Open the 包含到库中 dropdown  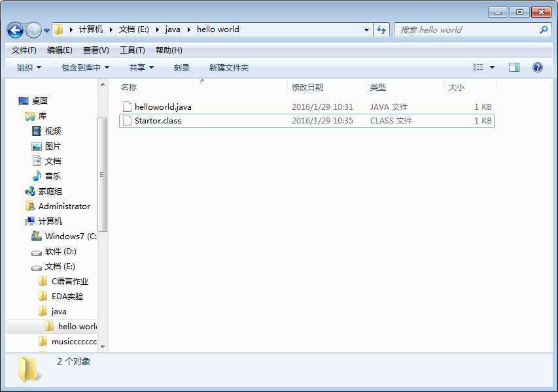[x=85, y=67]
